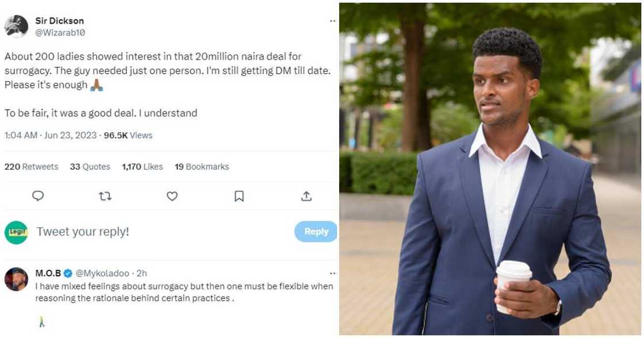The image size is (644, 338).
Task: Share the tweet via upload icon
Action: (306, 196)
